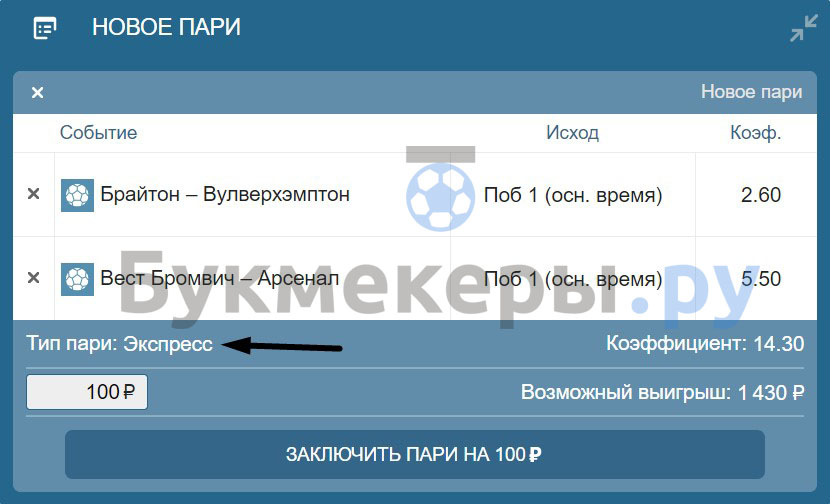Close the new bet slip with X
830x504 pixels.
tap(37, 93)
